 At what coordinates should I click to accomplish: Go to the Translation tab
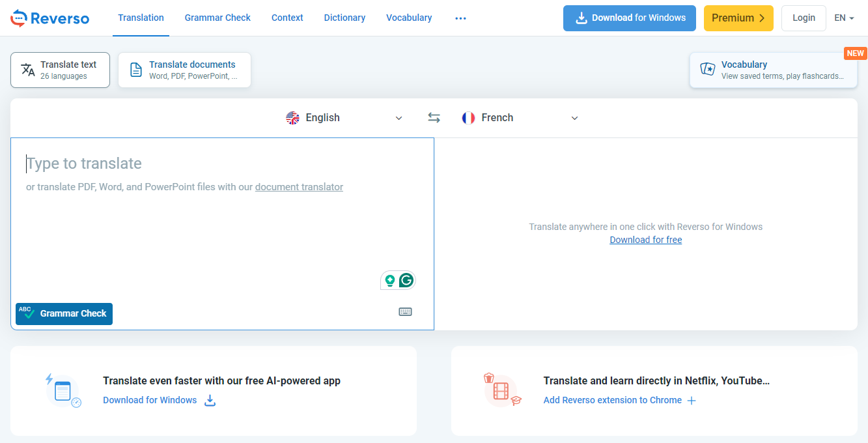141,18
